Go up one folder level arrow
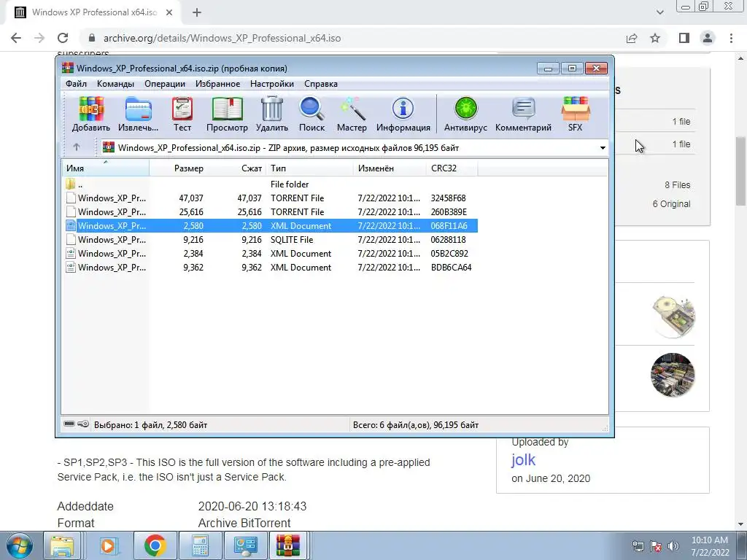 click(76, 147)
